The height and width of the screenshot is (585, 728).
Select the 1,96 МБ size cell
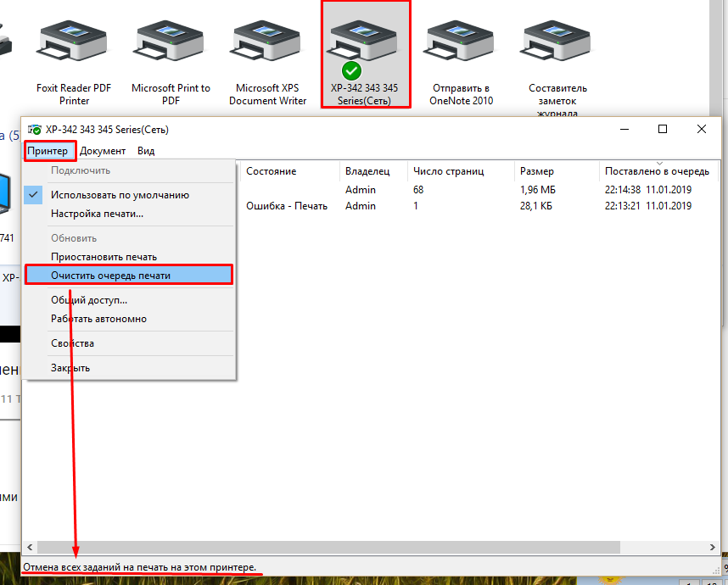(538, 189)
